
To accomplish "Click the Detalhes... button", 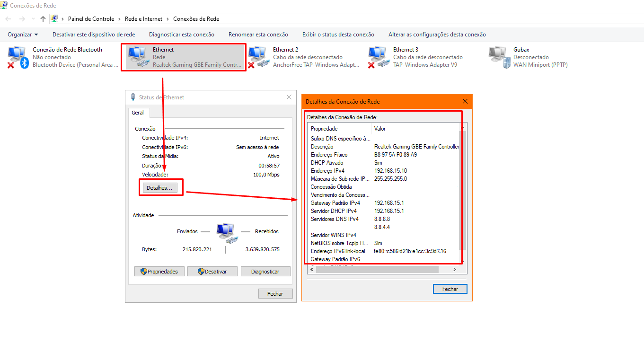I will tap(159, 188).
